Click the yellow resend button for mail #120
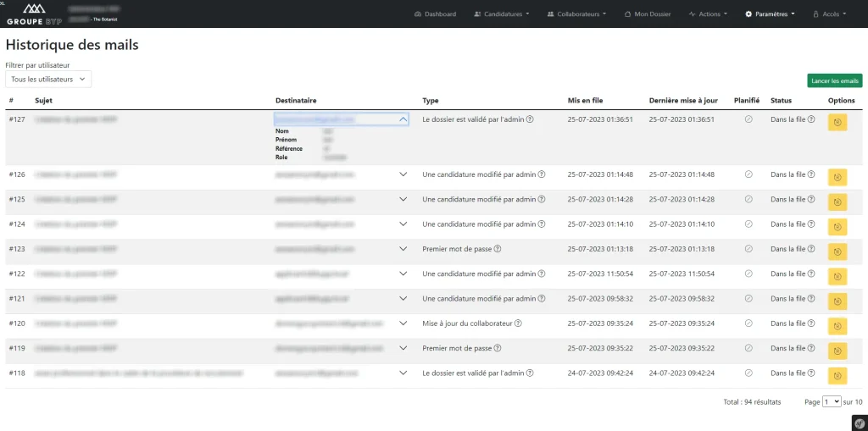The height and width of the screenshot is (431, 868). coord(837,327)
